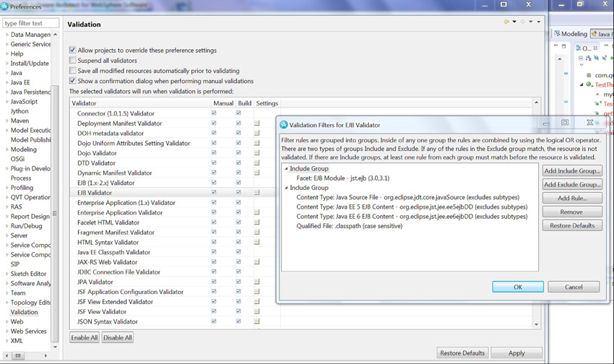Open the back history dropdown arrow

(x=514, y=22)
